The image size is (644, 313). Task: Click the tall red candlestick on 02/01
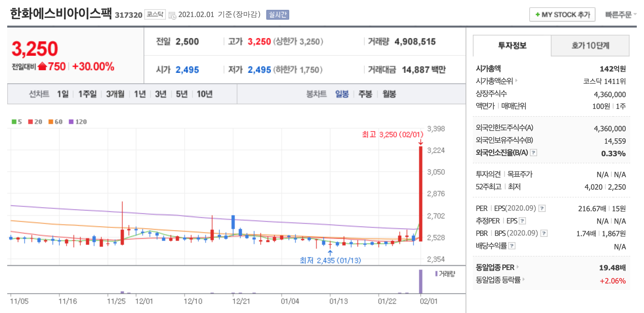[421, 194]
